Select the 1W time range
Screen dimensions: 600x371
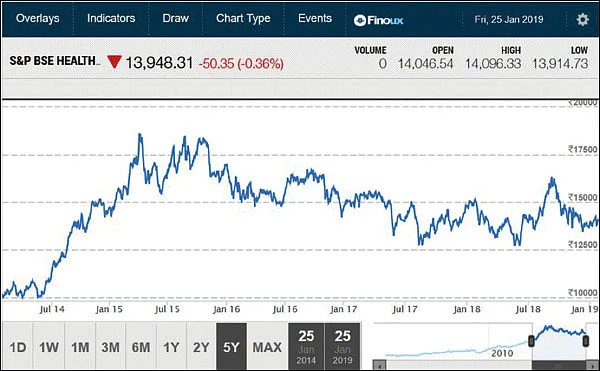(x=49, y=347)
